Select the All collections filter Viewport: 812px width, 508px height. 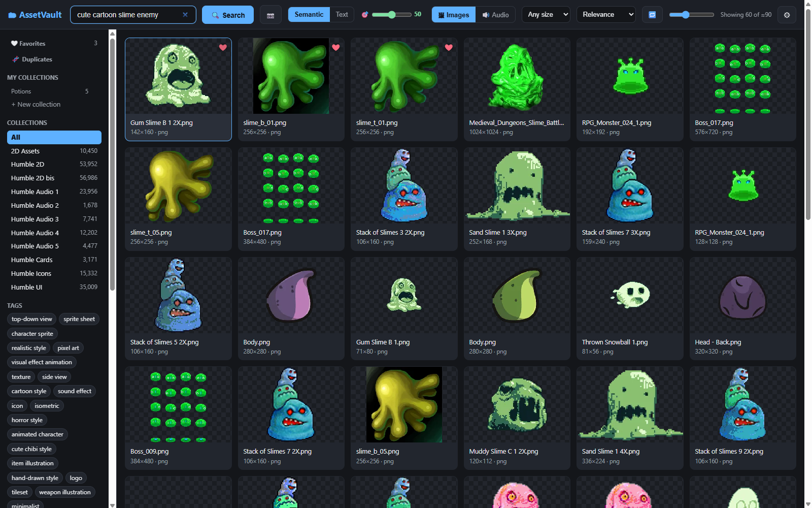tap(54, 137)
